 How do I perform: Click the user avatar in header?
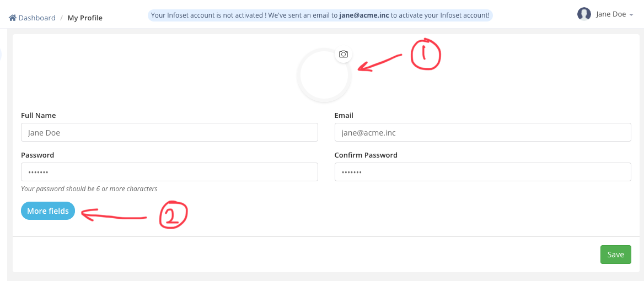pos(583,14)
